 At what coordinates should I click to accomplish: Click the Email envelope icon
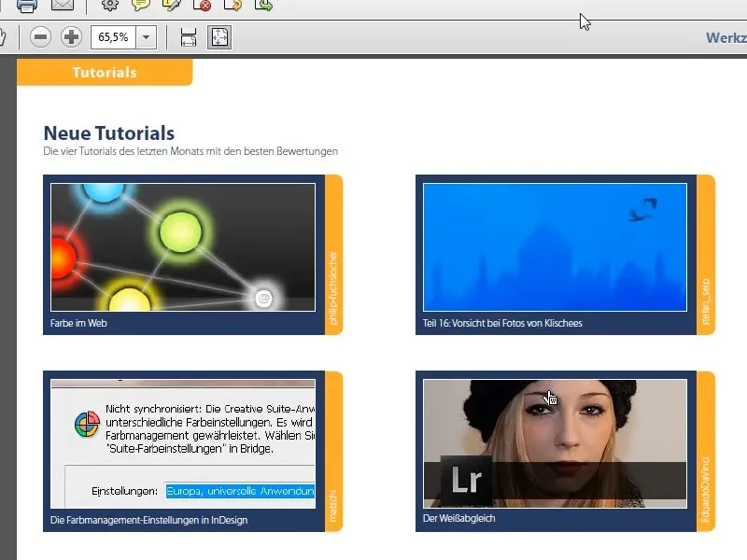pos(63,5)
